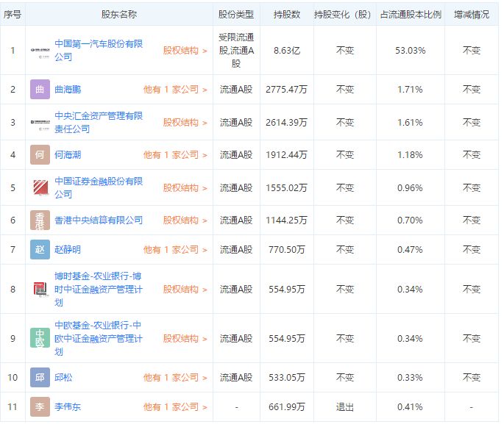View 股权结构 for 中国第一汽车股份有限公司
The height and width of the screenshot is (427, 504).
click(185, 51)
